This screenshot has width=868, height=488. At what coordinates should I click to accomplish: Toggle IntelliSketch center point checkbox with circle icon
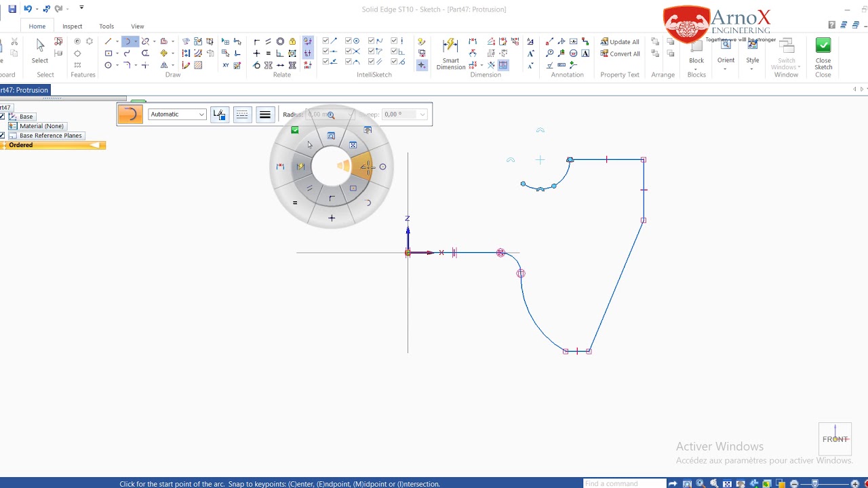coord(349,41)
